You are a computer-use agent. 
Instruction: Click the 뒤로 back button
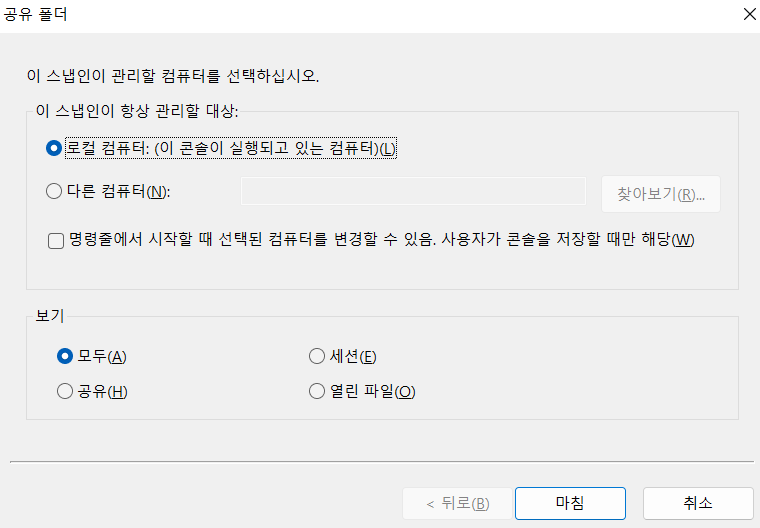coord(457,503)
